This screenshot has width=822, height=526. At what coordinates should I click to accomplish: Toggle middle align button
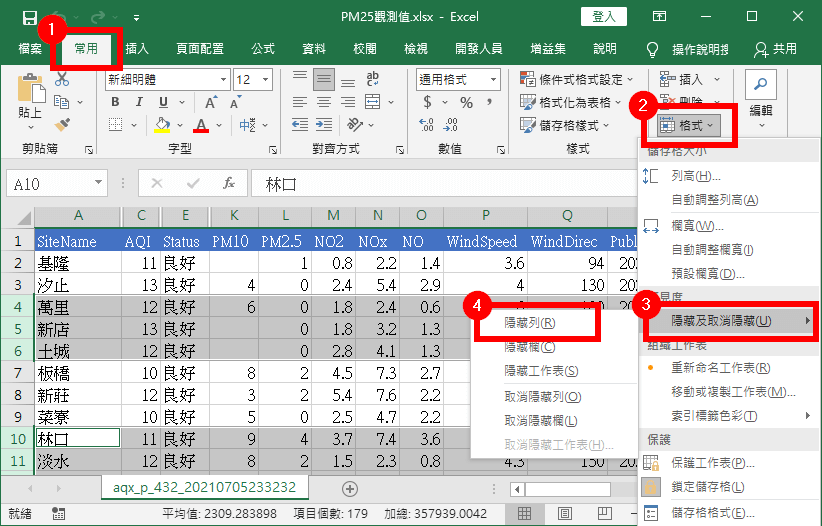click(x=324, y=79)
